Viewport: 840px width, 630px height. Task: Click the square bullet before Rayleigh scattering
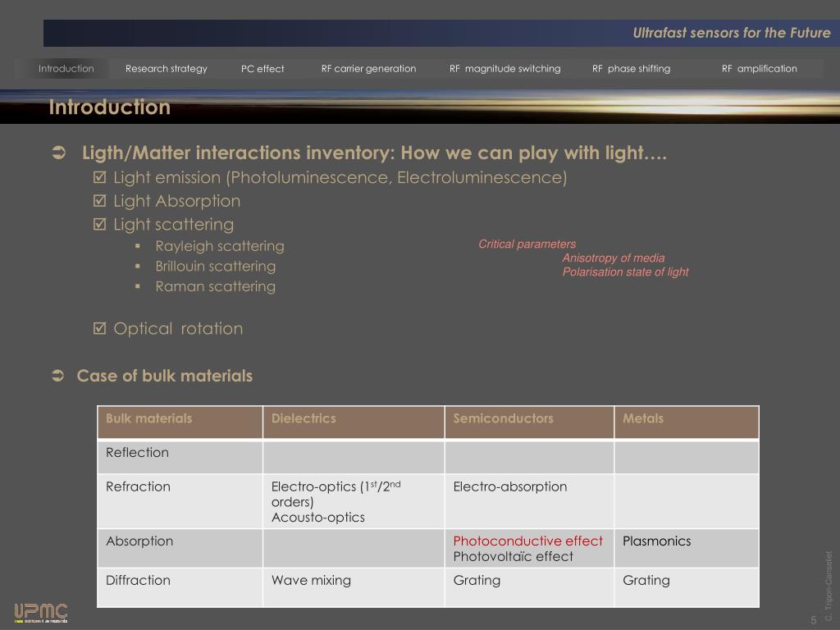[138, 246]
